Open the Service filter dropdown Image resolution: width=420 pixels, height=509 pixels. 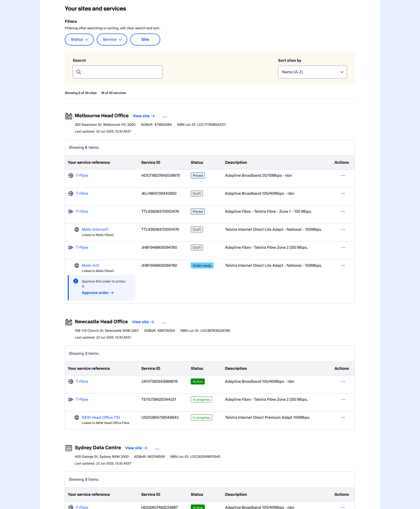tap(112, 39)
